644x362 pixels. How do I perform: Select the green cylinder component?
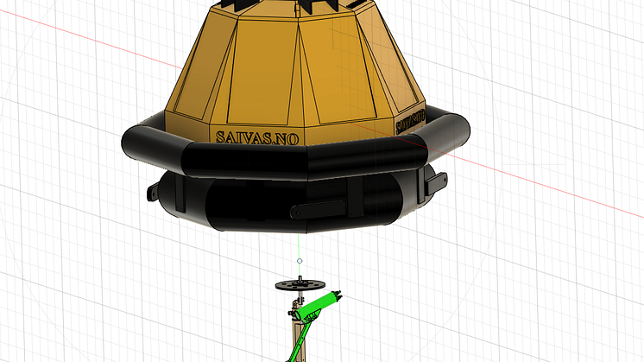[317, 307]
